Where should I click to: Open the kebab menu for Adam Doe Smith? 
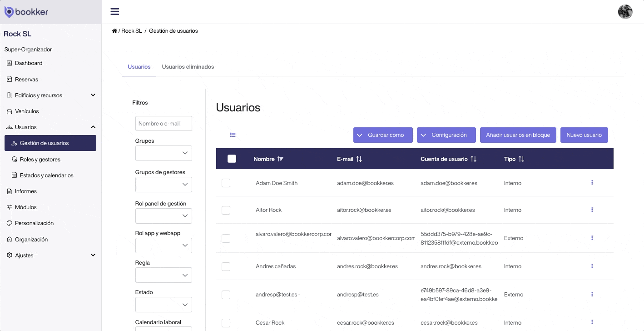tap(592, 182)
